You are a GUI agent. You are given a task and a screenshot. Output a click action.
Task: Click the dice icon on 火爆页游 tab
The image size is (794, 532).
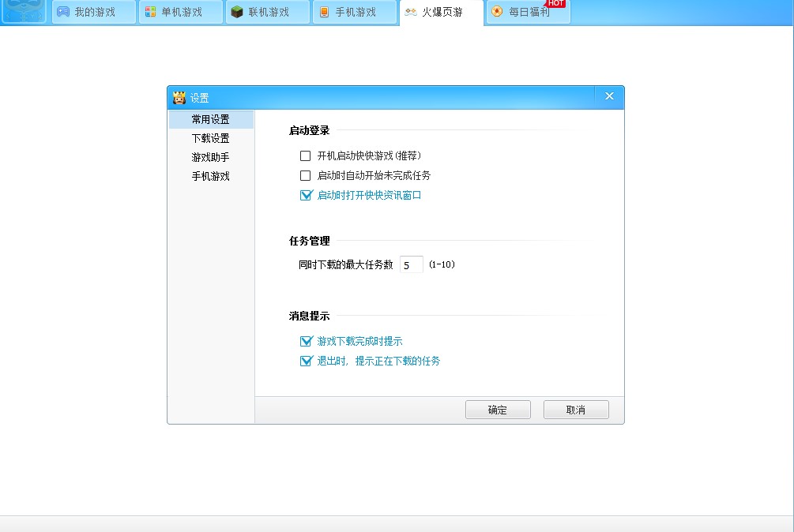point(410,12)
